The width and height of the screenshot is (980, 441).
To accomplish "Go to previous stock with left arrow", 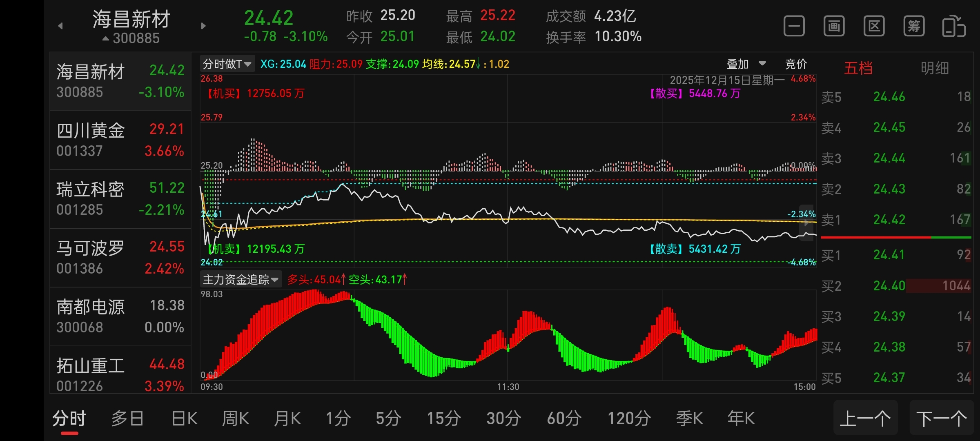I will click(x=60, y=26).
